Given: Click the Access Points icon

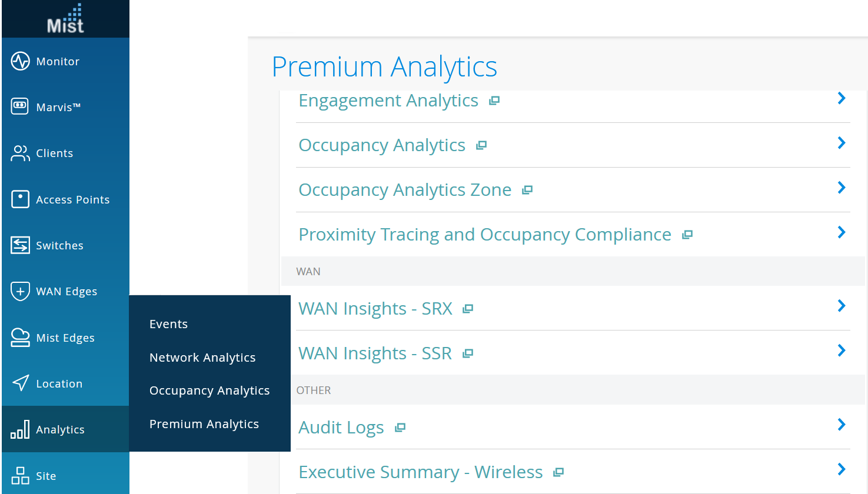Looking at the screenshot, I should [20, 199].
